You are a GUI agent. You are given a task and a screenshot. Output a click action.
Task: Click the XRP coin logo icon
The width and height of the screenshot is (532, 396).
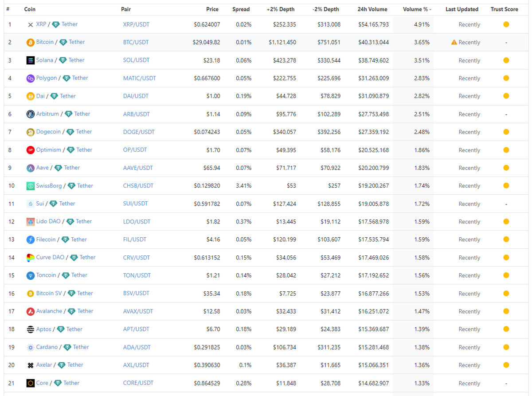[30, 25]
